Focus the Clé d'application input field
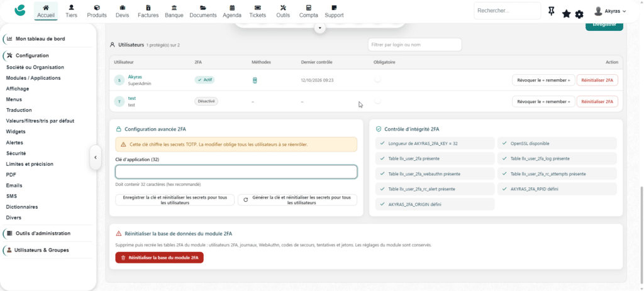This screenshot has height=291, width=644. tap(236, 172)
